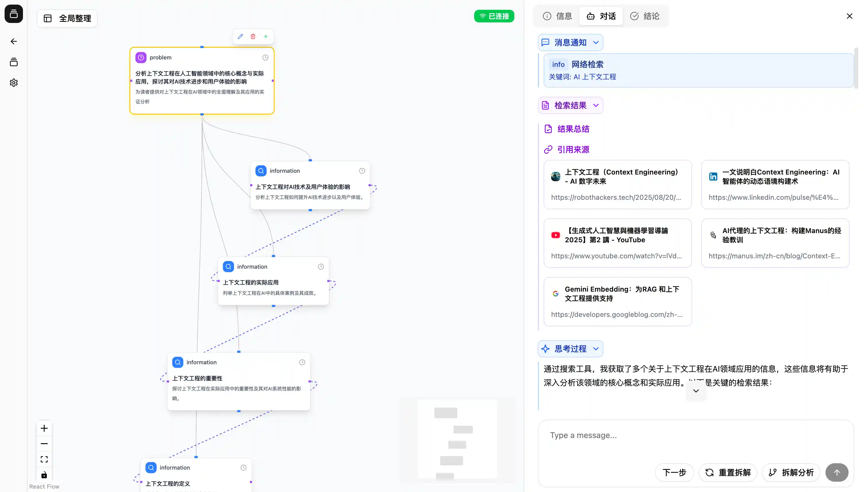The height and width of the screenshot is (492, 868).
Task: Switch to the 结论 tab
Action: tap(645, 16)
